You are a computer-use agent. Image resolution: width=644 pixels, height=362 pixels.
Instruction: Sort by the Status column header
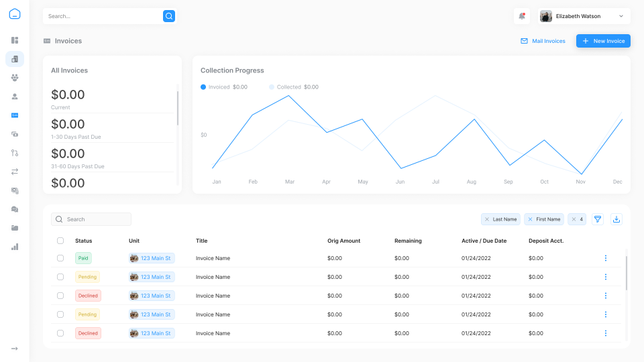coord(84,241)
